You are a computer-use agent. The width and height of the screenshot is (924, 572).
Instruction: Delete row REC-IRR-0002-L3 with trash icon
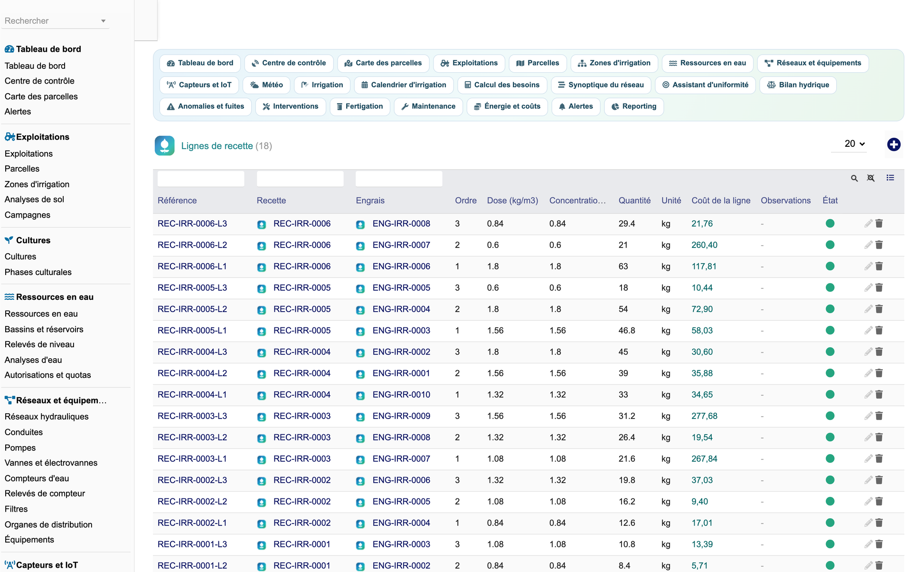click(x=879, y=480)
